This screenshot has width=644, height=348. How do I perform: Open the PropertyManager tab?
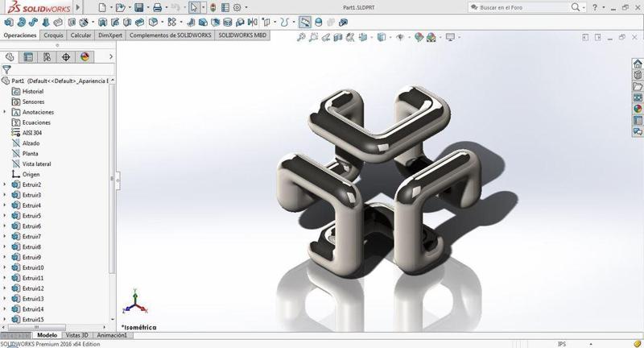(x=28, y=57)
